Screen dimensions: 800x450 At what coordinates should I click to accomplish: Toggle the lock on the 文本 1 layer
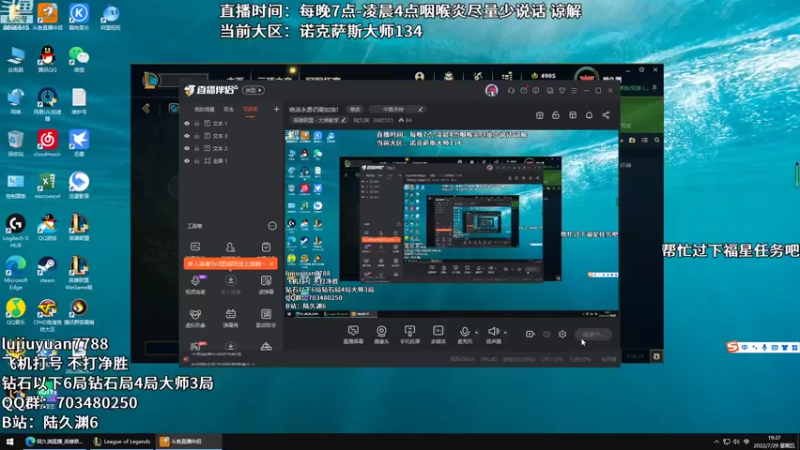click(197, 123)
